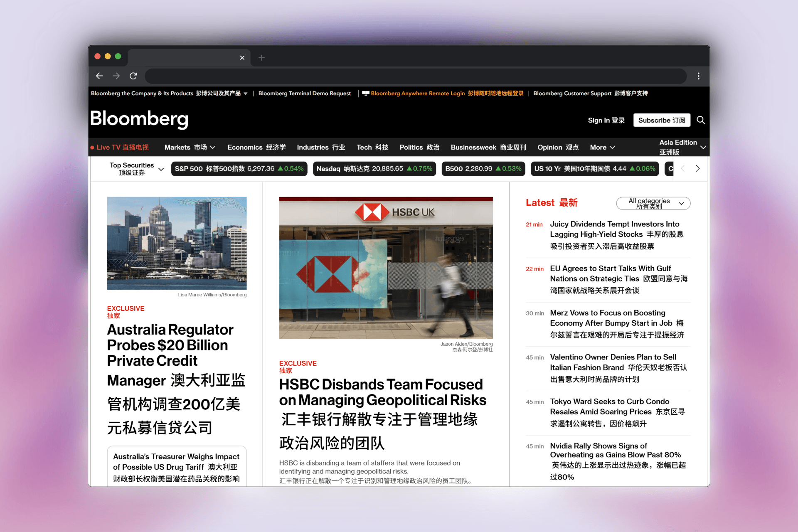Open Australia's Treasurer Weighs Impact story

tap(177, 467)
